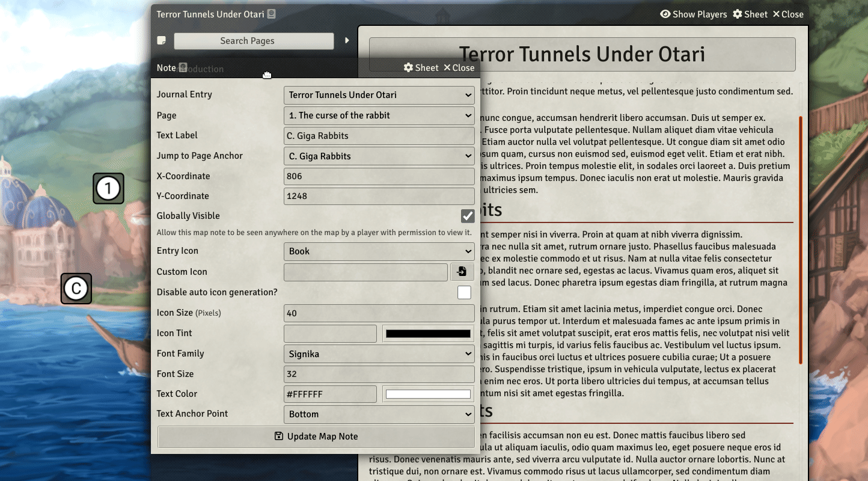
Task: Click the document ID icon next to journal title
Action: tap(272, 14)
